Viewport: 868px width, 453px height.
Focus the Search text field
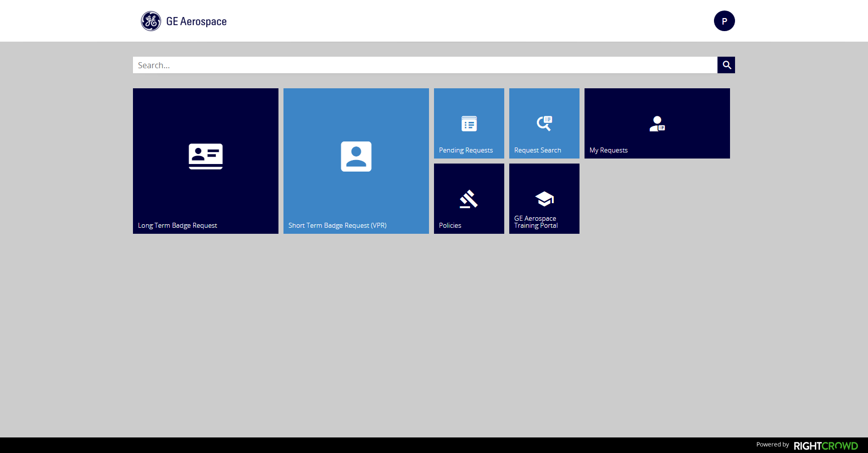point(424,65)
